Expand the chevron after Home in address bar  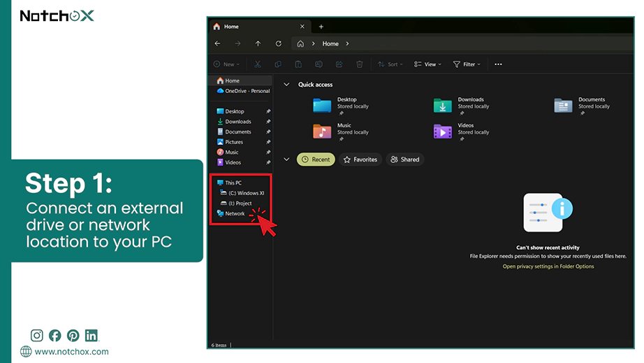(347, 43)
